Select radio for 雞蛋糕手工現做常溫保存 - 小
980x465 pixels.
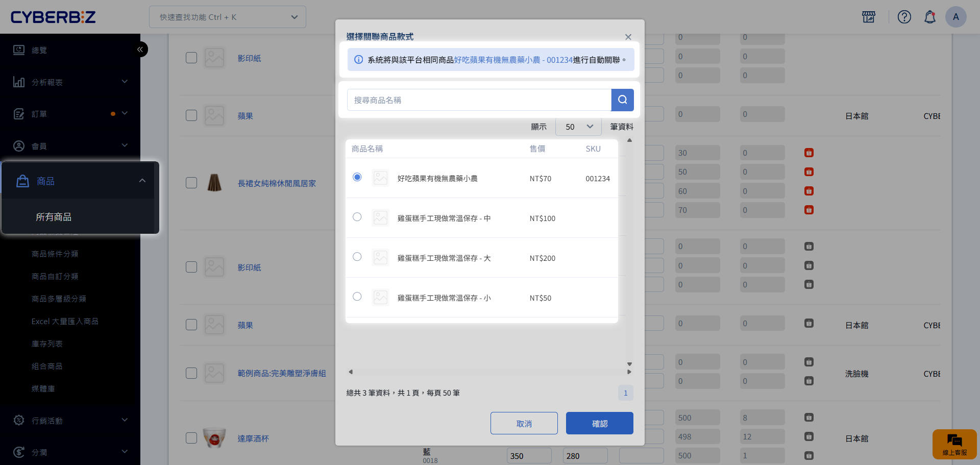coord(357,297)
